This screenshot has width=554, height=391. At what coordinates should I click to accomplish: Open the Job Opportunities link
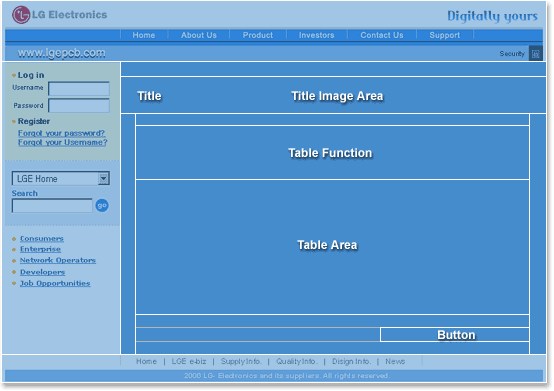coord(55,283)
